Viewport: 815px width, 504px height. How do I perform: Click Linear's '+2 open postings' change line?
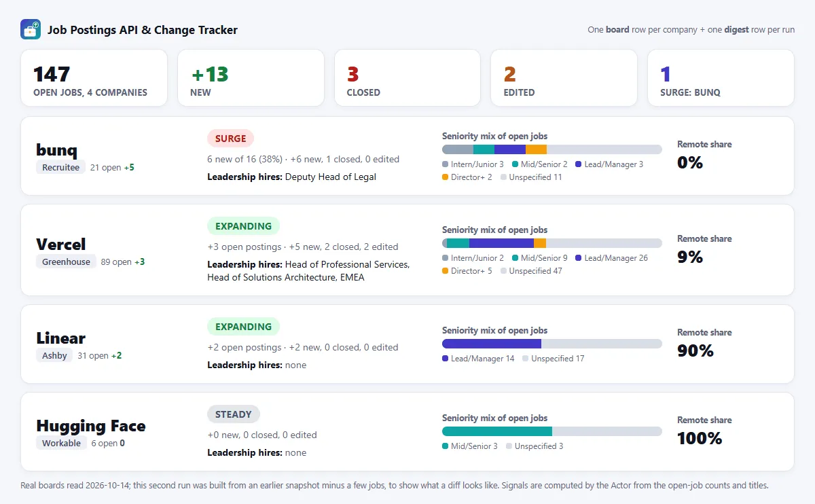[x=303, y=347]
